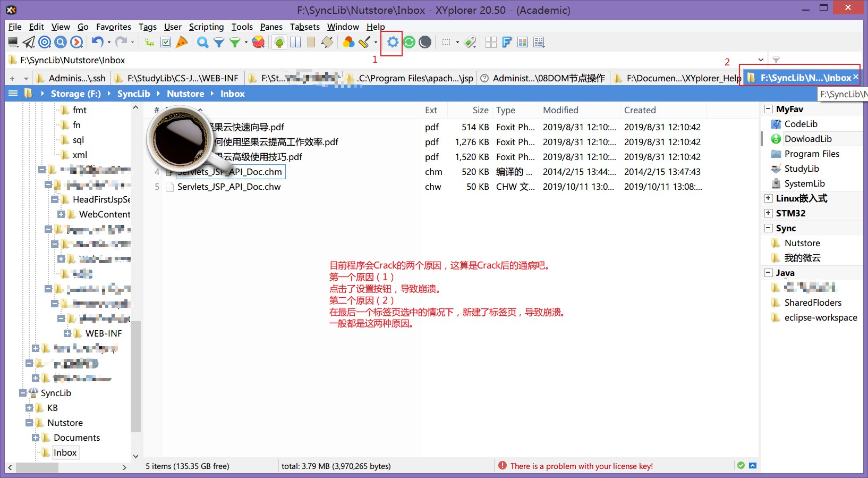The width and height of the screenshot is (868, 478).
Task: Click the green Refresh toolbar icon
Action: (409, 42)
